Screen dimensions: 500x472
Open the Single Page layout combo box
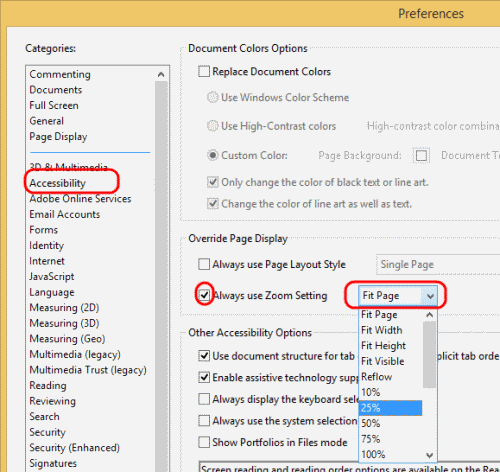pyautogui.click(x=438, y=264)
